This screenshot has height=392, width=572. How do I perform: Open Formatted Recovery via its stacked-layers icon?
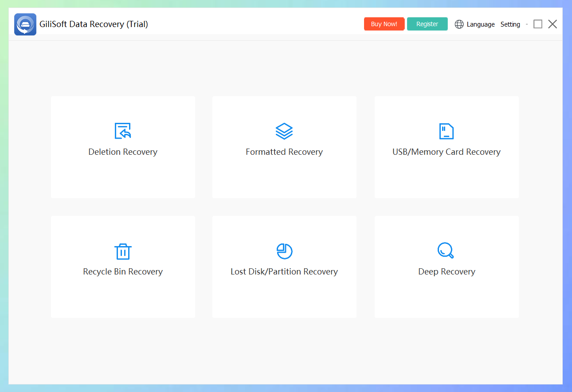tap(284, 131)
